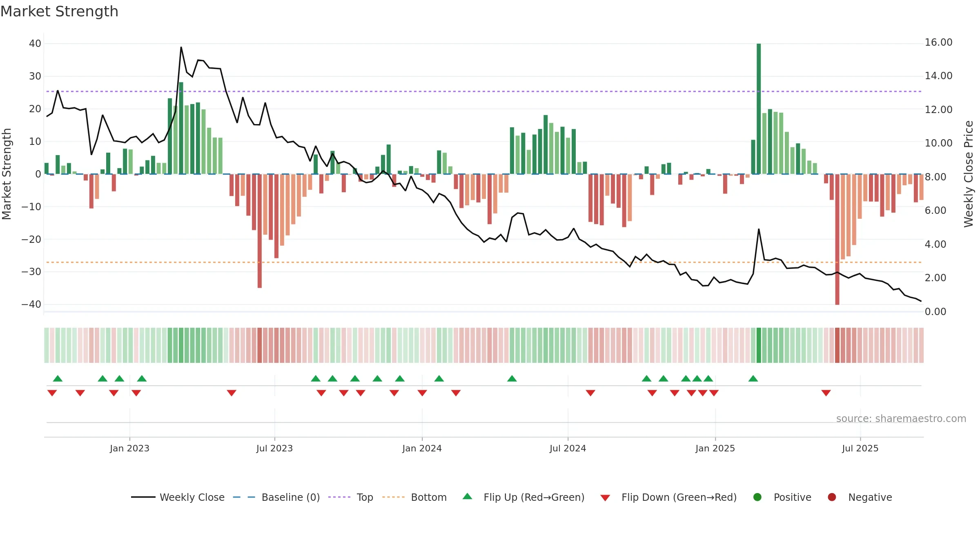The height and width of the screenshot is (551, 980).
Task: Click the tallest green bar reaching 40
Action: 759,109
